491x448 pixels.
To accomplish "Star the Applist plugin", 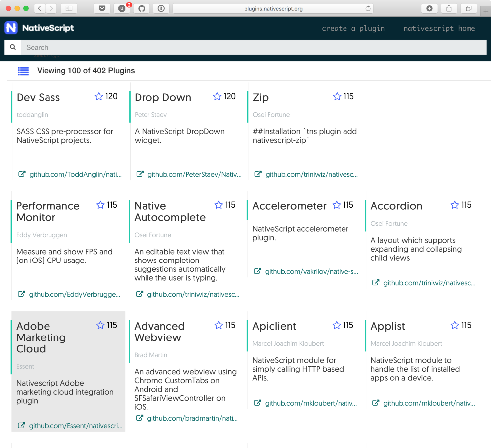I will (x=455, y=325).
